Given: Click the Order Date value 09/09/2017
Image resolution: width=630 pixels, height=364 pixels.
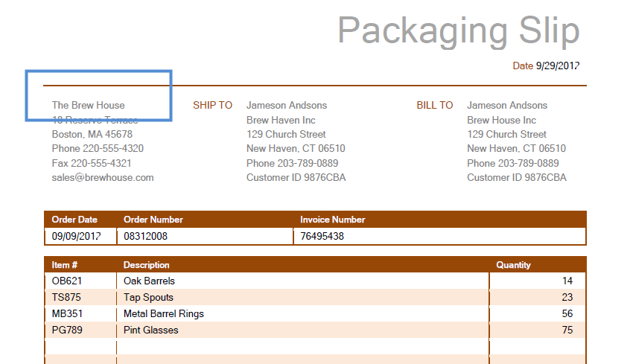Looking at the screenshot, I should pyautogui.click(x=77, y=237).
